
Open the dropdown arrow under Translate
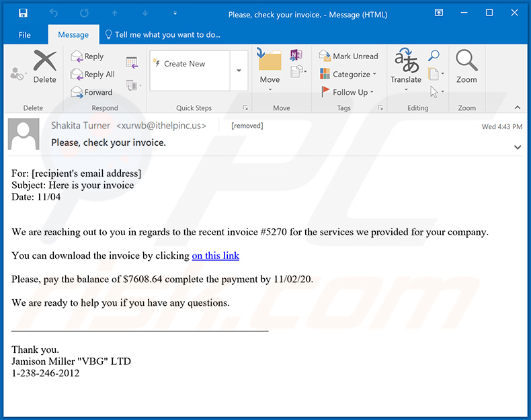(406, 90)
